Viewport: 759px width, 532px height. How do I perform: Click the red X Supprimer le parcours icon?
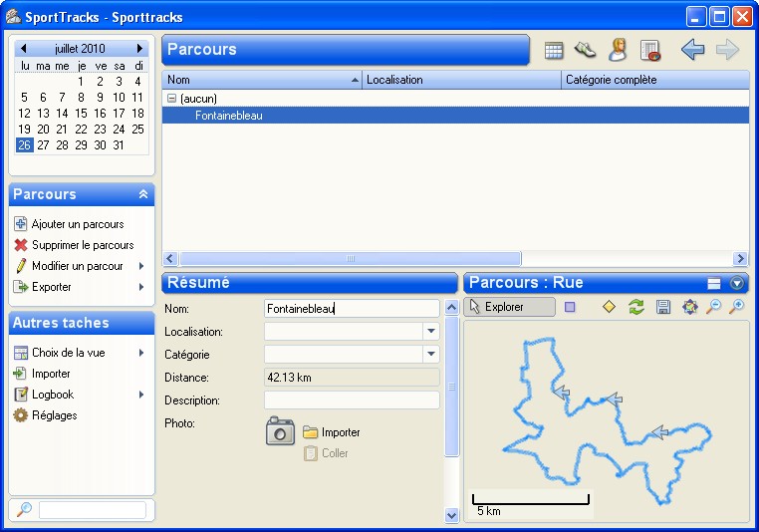(20, 245)
